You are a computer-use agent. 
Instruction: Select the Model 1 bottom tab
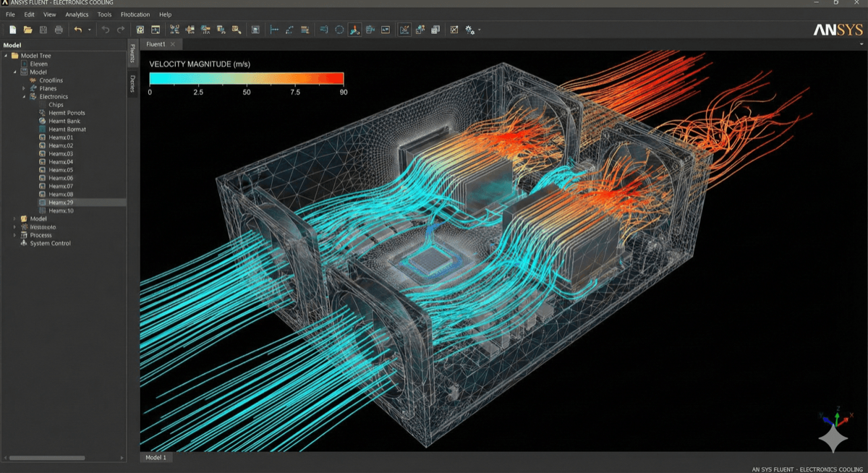click(156, 458)
